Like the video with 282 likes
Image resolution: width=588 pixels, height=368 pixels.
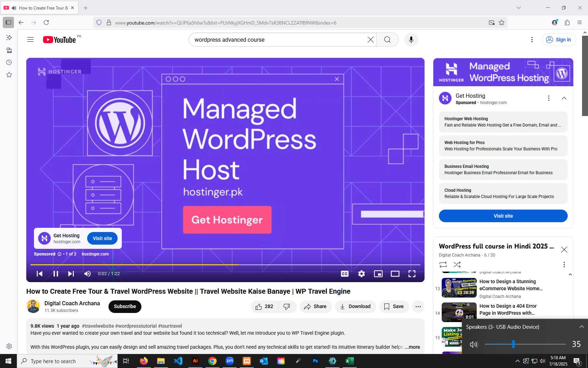pyautogui.click(x=265, y=307)
